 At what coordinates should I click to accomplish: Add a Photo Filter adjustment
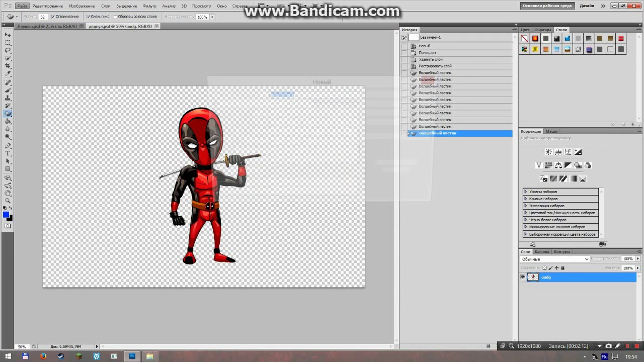(x=578, y=165)
